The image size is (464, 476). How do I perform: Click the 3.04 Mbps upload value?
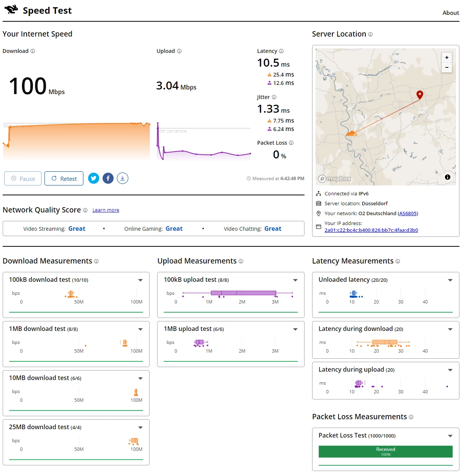176,86
